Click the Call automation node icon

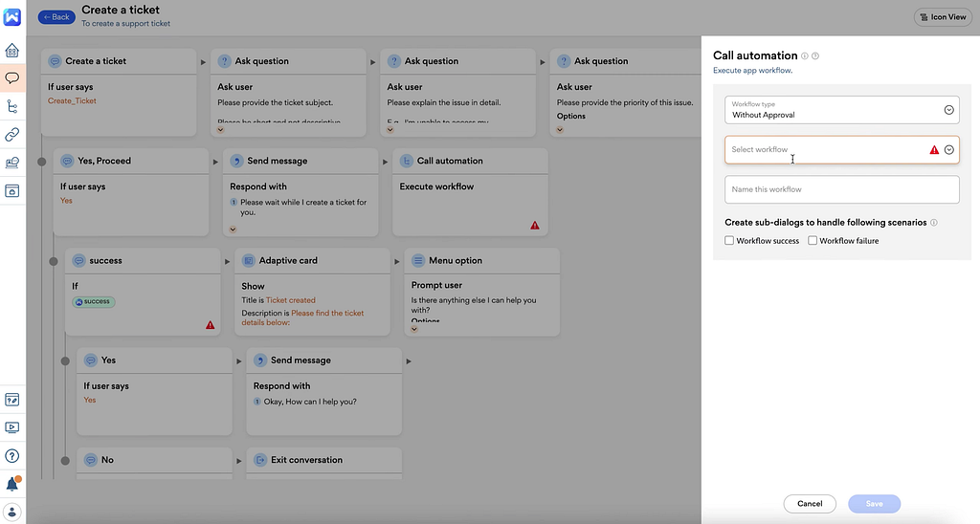tap(406, 161)
